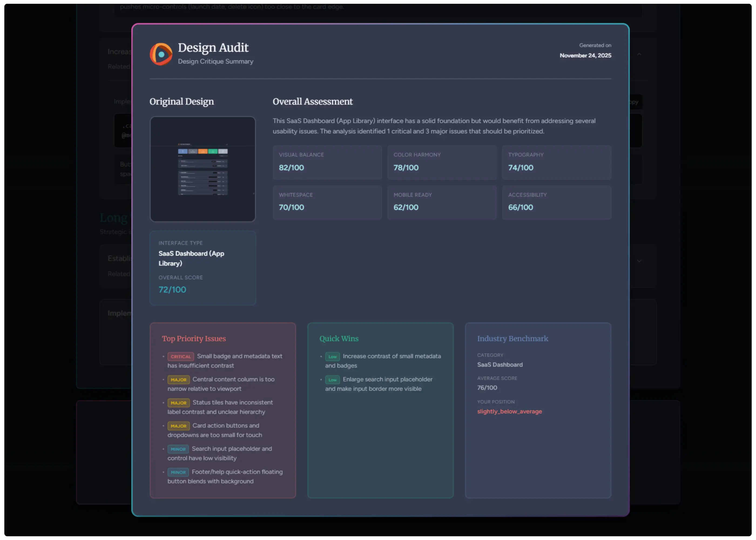This screenshot has width=756, height=540.
Task: Select the Typography score card
Action: [556, 163]
